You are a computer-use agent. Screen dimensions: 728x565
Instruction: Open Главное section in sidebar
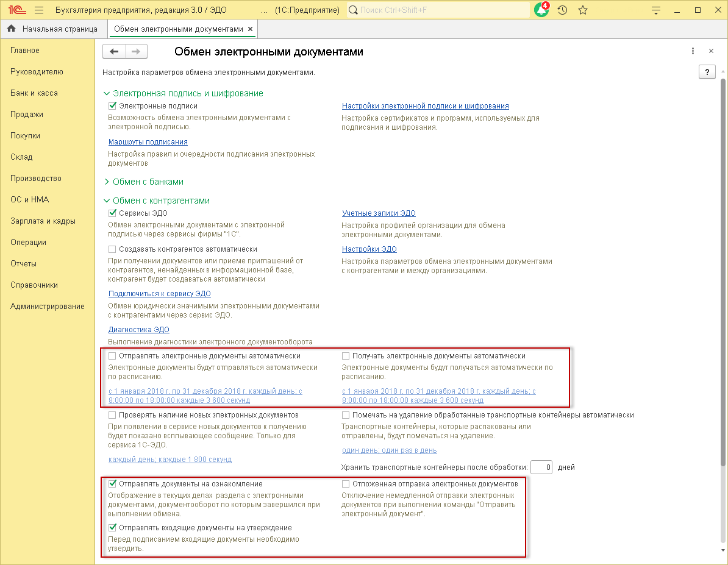pos(25,50)
